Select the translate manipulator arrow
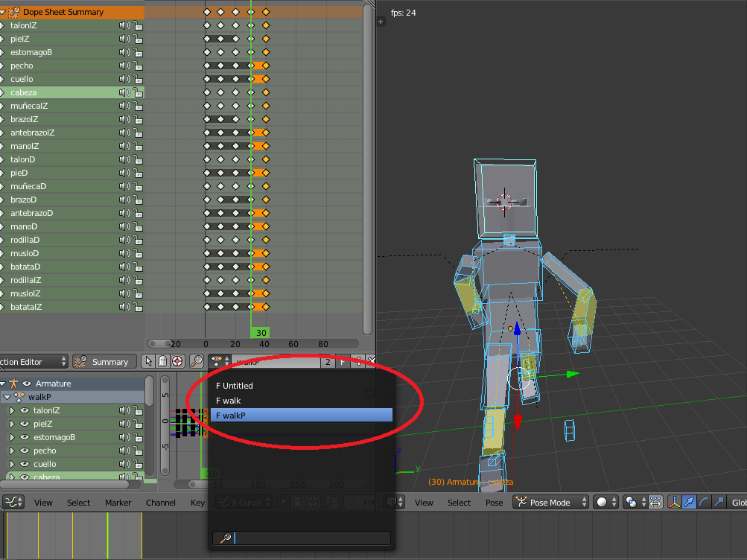Image resolution: width=747 pixels, height=560 pixels. 689,503
